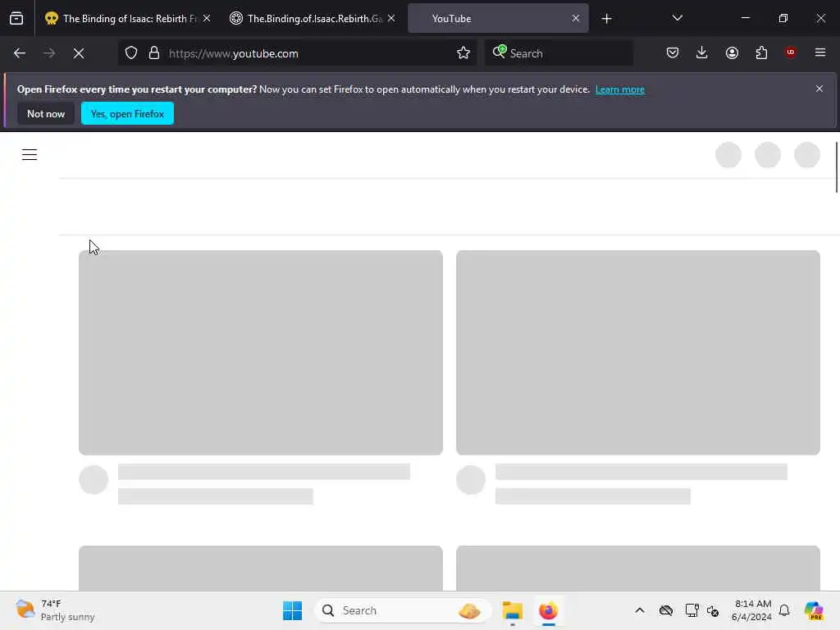Open the OneDrive cloud tray icon
The image size is (840, 630).
(666, 610)
